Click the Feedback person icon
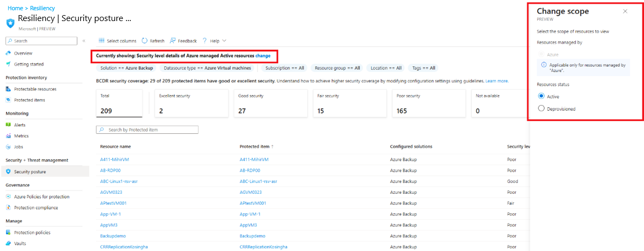This screenshot has height=251, width=644. [x=173, y=40]
